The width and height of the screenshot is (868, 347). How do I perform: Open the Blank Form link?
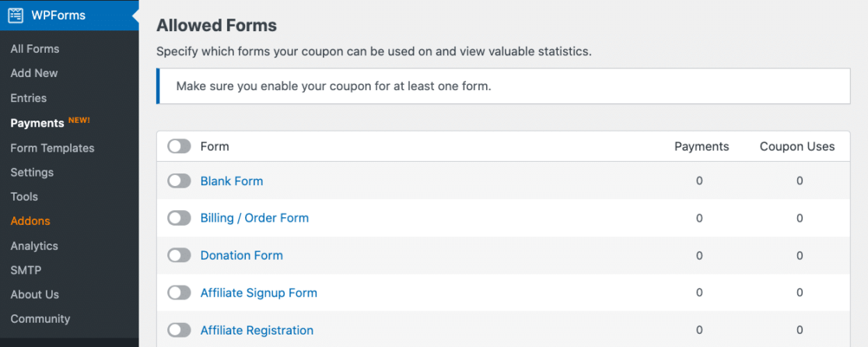(x=232, y=181)
